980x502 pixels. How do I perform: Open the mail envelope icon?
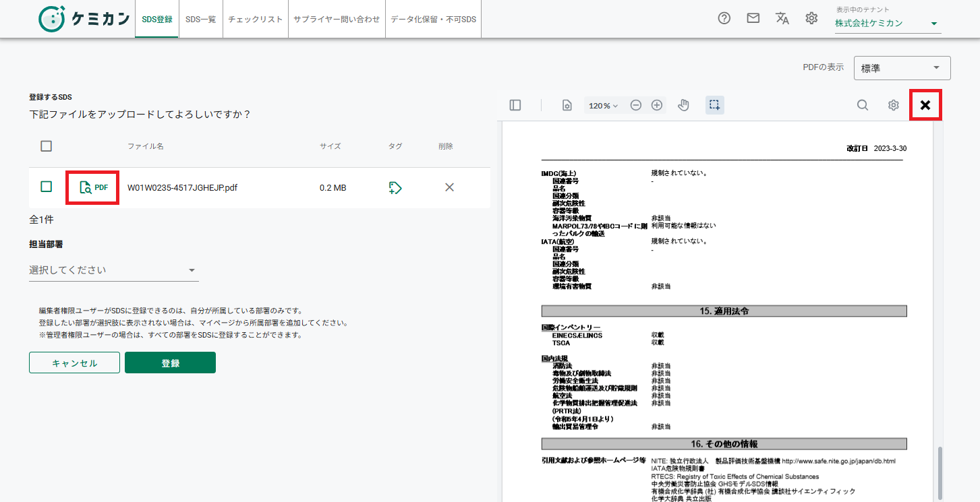pos(753,18)
